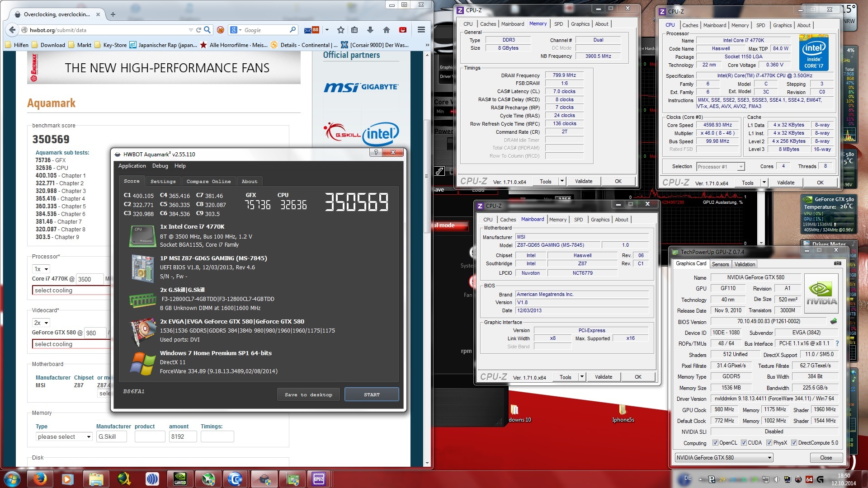Click the GPU-Z screenshot camera icon
Screen dimensions: 868x488
point(837,263)
